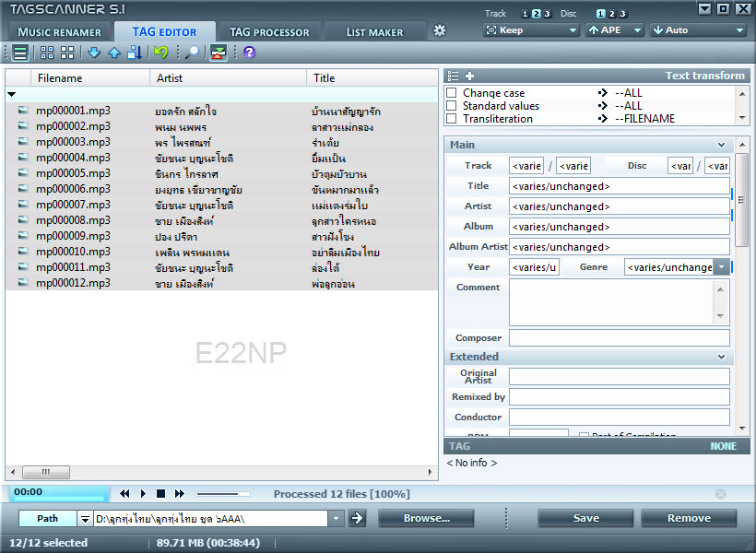
Task: Open the magnifier search icon
Action: coord(192,53)
